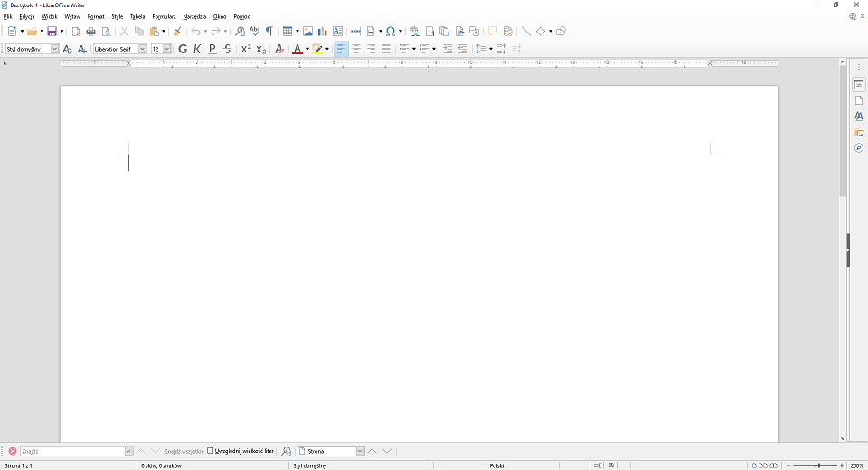This screenshot has width=868, height=470.
Task: Open the Liberation Serif font name dropdown
Action: (142, 49)
